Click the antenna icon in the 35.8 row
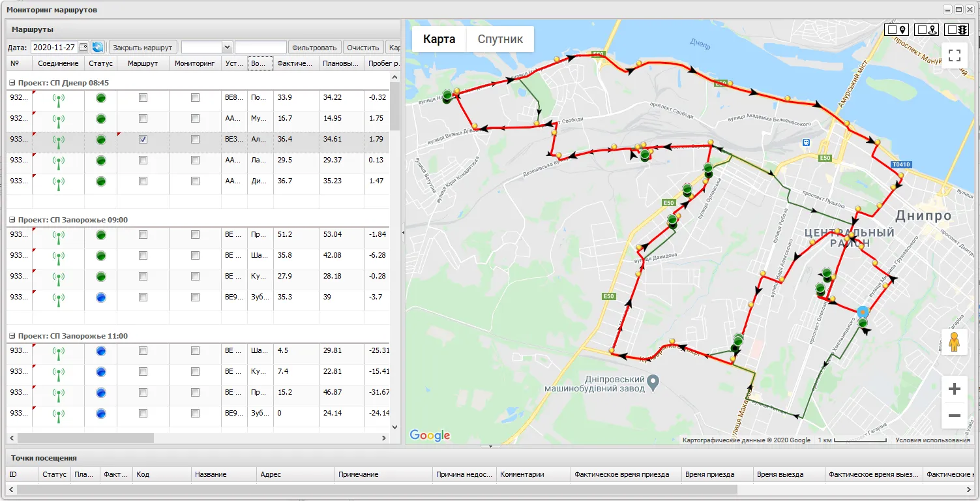 coord(58,258)
